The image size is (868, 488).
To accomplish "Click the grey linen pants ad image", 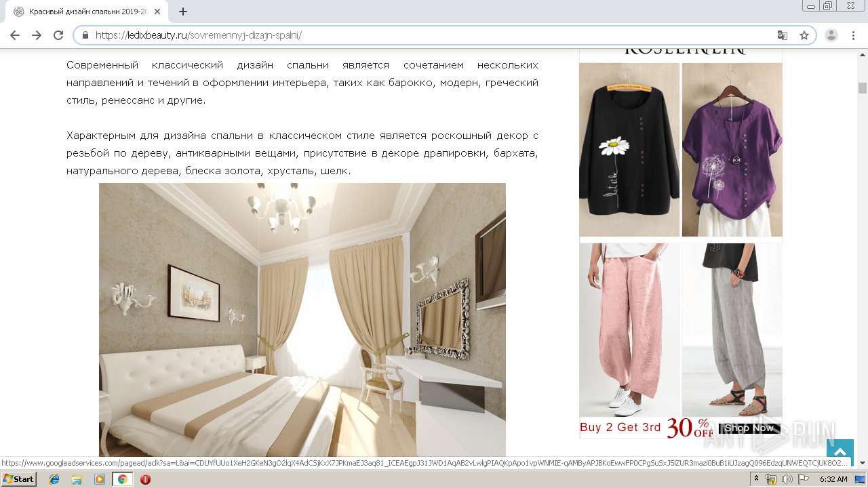I will [x=732, y=330].
